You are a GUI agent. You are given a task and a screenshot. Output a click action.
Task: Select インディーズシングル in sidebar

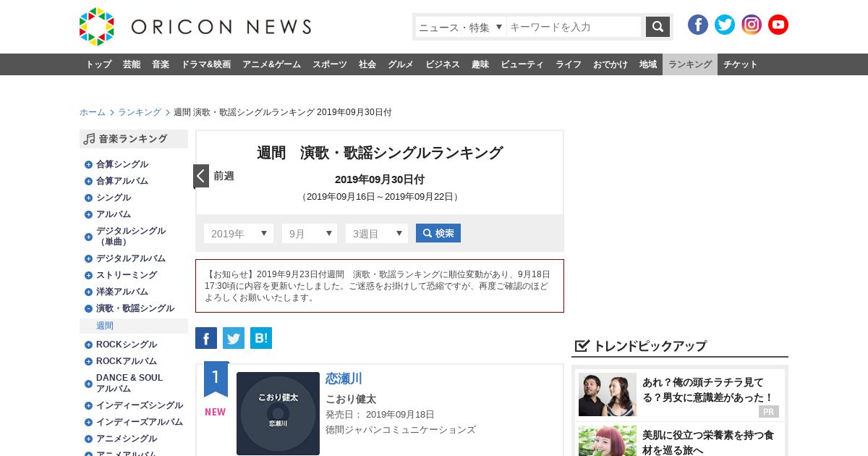tap(140, 405)
